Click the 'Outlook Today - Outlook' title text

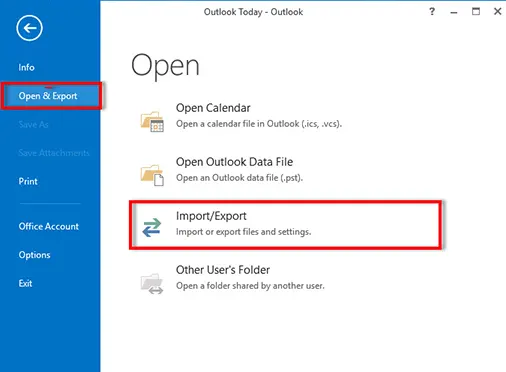coord(253,12)
